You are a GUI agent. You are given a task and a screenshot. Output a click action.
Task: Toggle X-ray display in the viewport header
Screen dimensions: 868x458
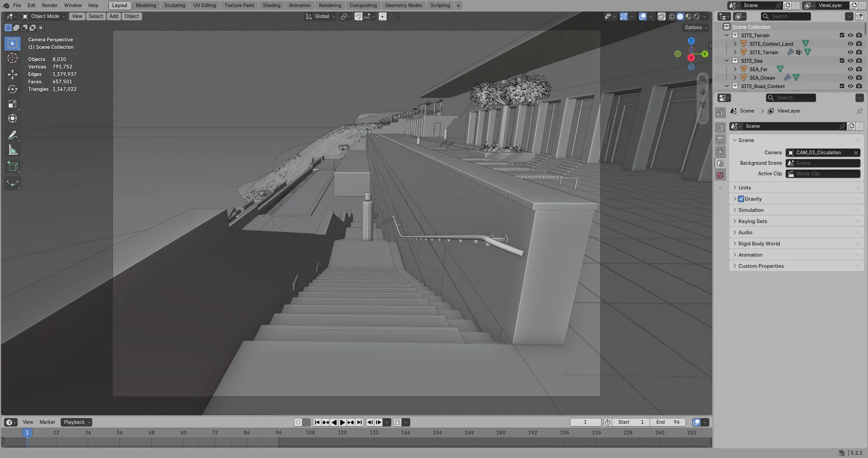(x=661, y=17)
